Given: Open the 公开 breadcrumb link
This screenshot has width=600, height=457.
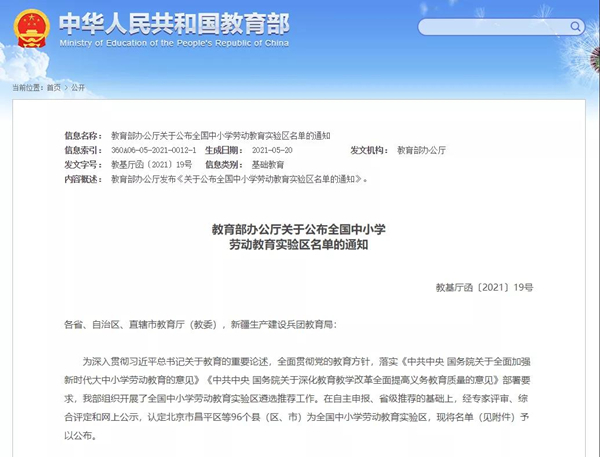Looking at the screenshot, I should (x=78, y=87).
